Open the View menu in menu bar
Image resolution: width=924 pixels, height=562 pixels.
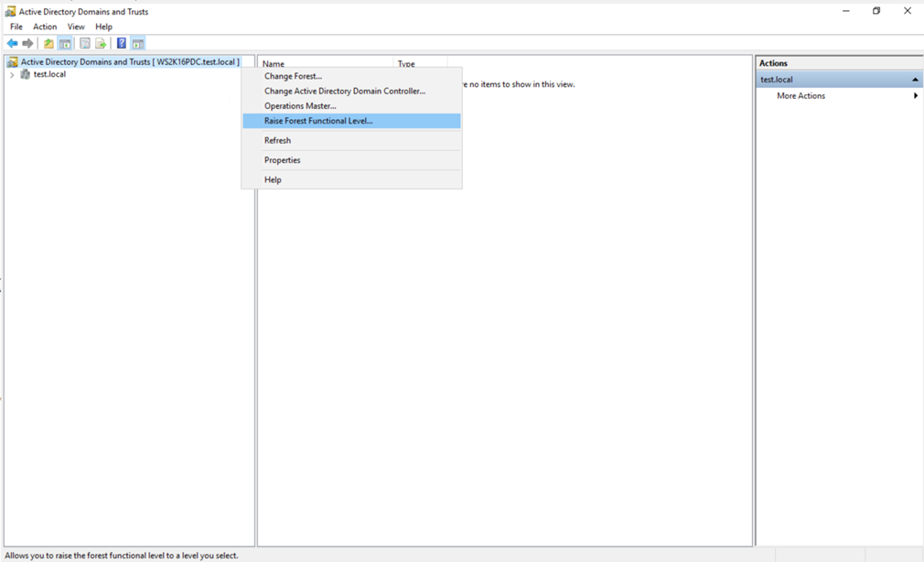click(76, 27)
